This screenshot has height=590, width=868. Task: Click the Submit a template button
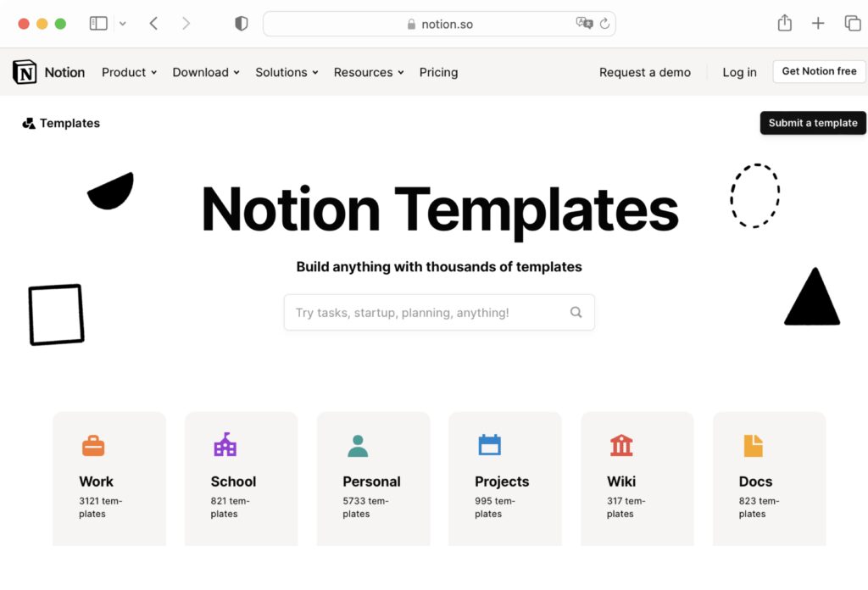813,123
